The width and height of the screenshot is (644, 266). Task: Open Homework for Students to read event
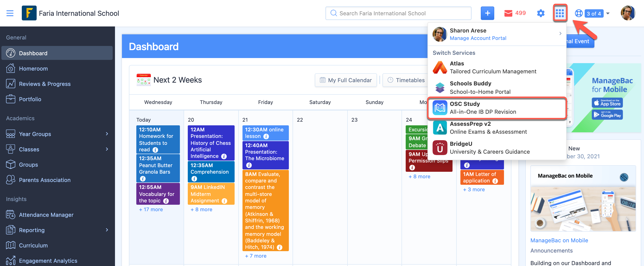[158, 139]
